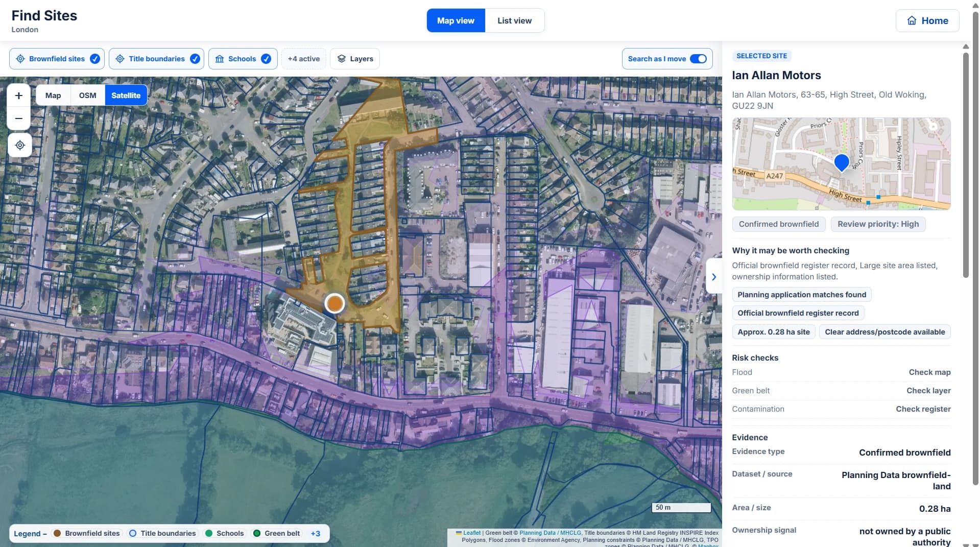Toggle Schools layer checkmark

point(266,59)
